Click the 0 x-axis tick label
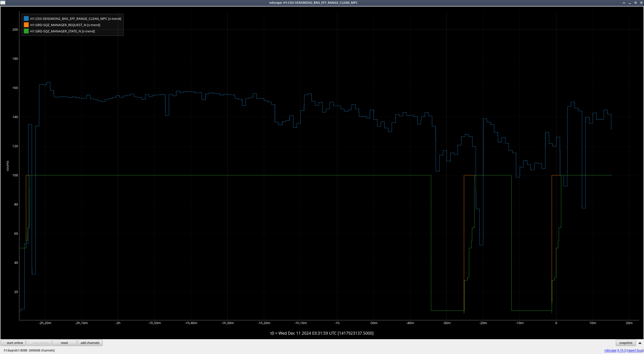Image resolution: width=644 pixels, height=354 pixels. pos(556,323)
